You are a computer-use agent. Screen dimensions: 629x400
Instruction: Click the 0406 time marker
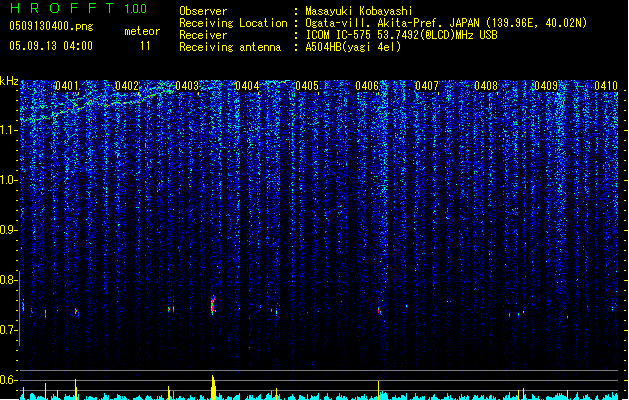click(367, 86)
